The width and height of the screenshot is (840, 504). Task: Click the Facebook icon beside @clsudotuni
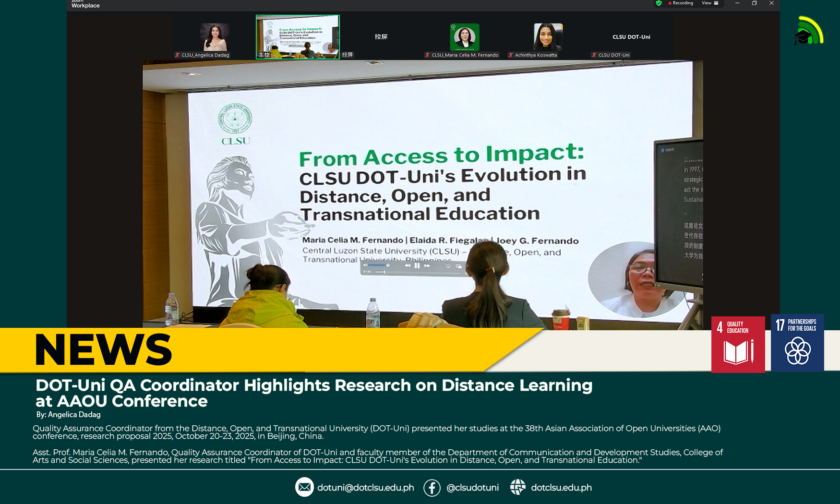tap(432, 488)
